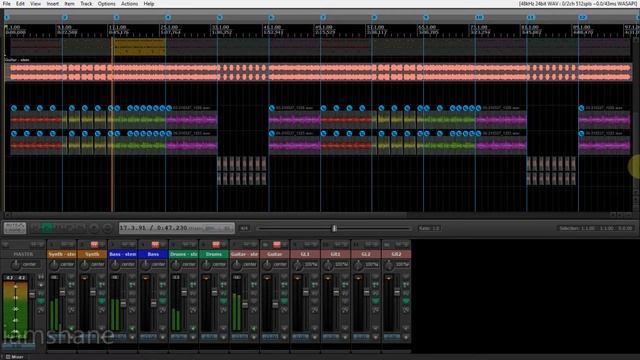Jump to timeline marker 12
640x360 pixels.
click(x=582, y=18)
